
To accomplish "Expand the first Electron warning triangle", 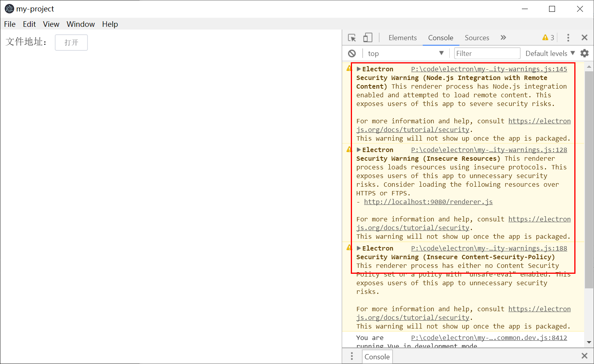I will coord(359,69).
